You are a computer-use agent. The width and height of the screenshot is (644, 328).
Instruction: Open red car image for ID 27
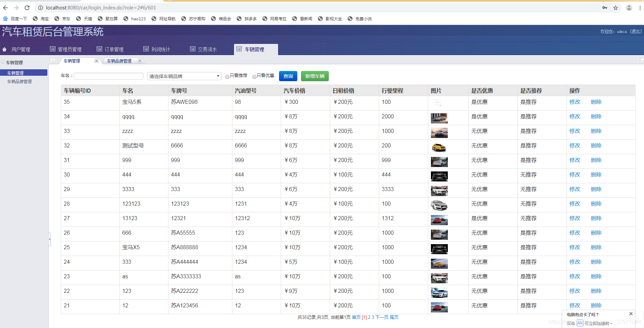pos(439,220)
